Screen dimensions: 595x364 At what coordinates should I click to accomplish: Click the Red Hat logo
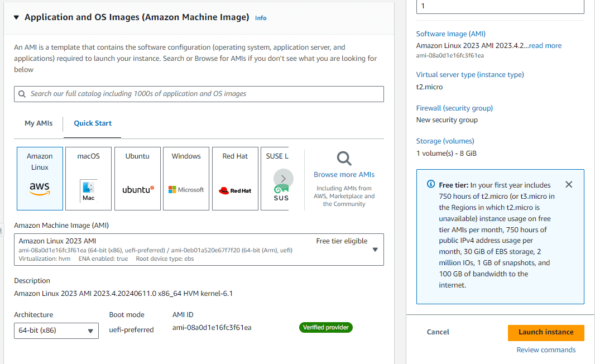pos(235,190)
